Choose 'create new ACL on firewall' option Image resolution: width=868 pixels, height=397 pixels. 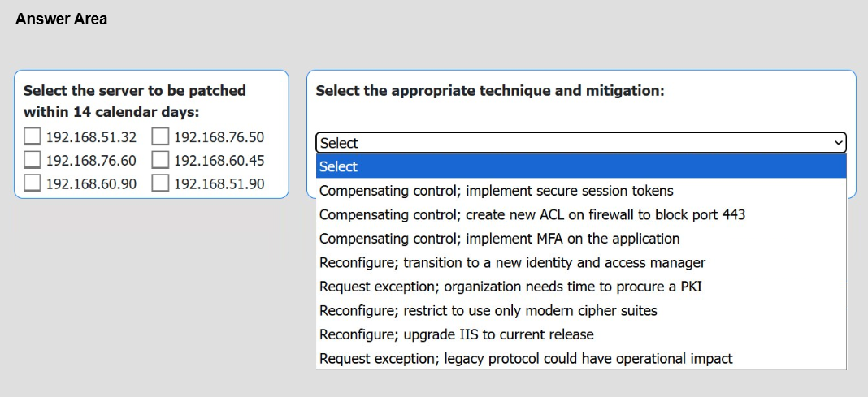coord(580,214)
